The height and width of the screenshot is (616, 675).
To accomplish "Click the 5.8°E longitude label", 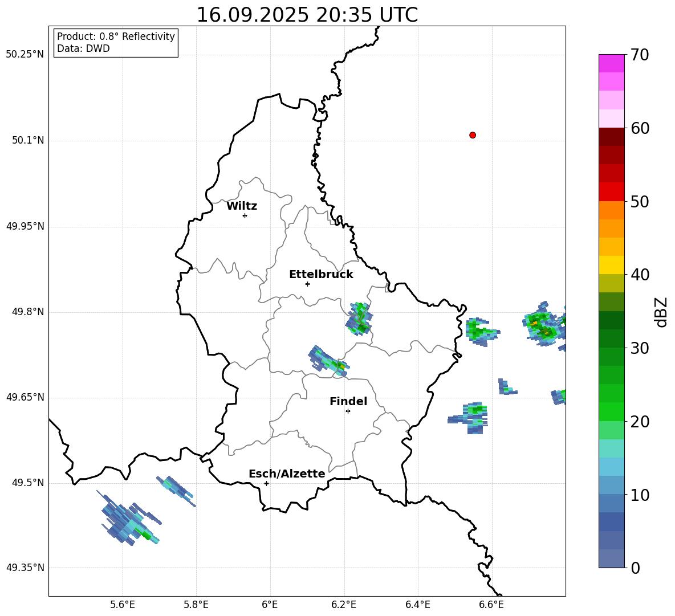I will (196, 605).
